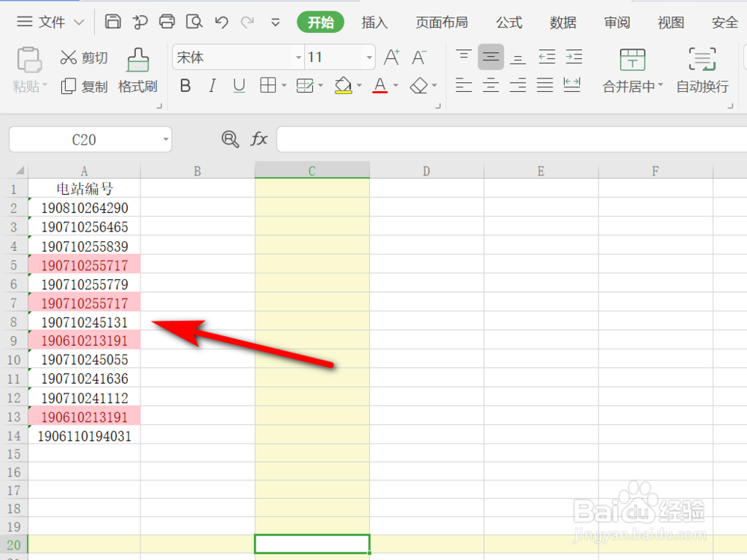Click the cell style draw-border icon
This screenshot has width=747, height=560.
point(305,86)
